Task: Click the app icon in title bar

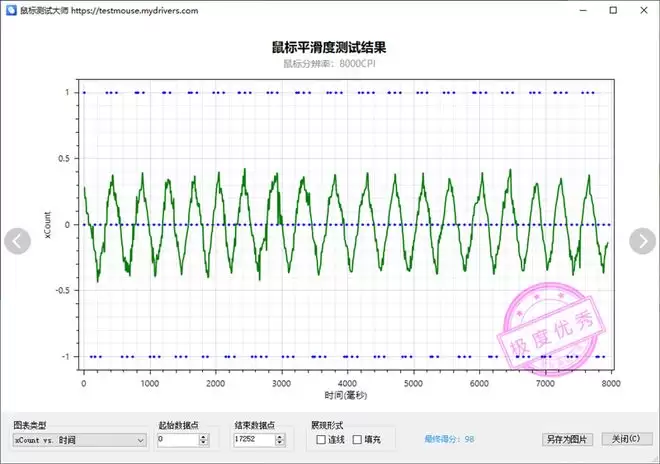Action: (x=10, y=10)
